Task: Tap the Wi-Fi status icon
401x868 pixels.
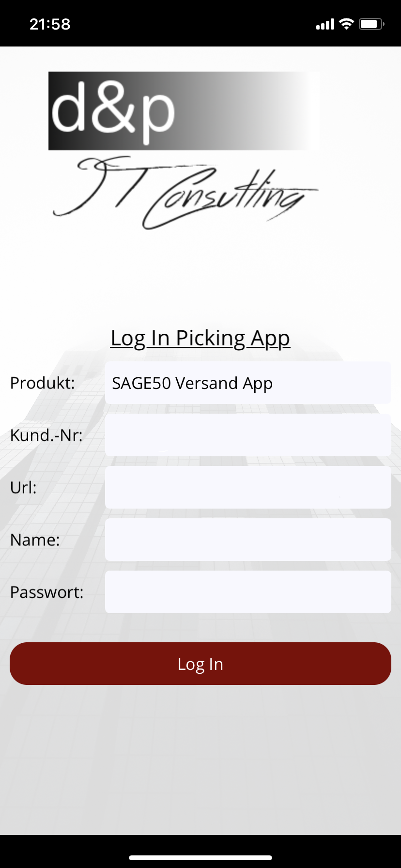Action: click(x=347, y=24)
